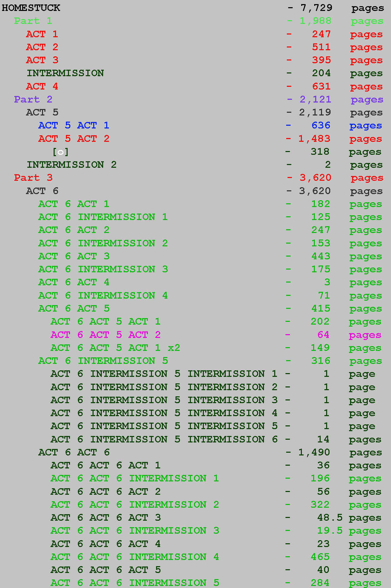The image size is (391, 588).
Task: Click 'ACT 6 INTERMISSION 5 INTERMISSION 2' row
Action: tap(164, 387)
